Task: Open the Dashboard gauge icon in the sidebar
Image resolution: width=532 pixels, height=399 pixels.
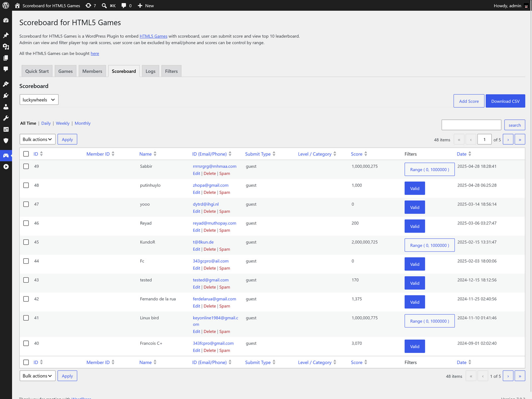Action: pos(6,20)
